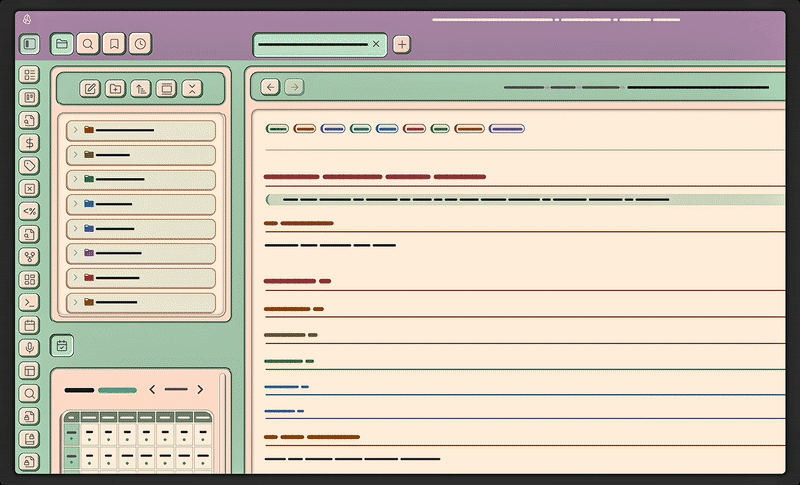The height and width of the screenshot is (485, 800).
Task: Click the Obsidian logo in title bar
Action: click(x=27, y=19)
